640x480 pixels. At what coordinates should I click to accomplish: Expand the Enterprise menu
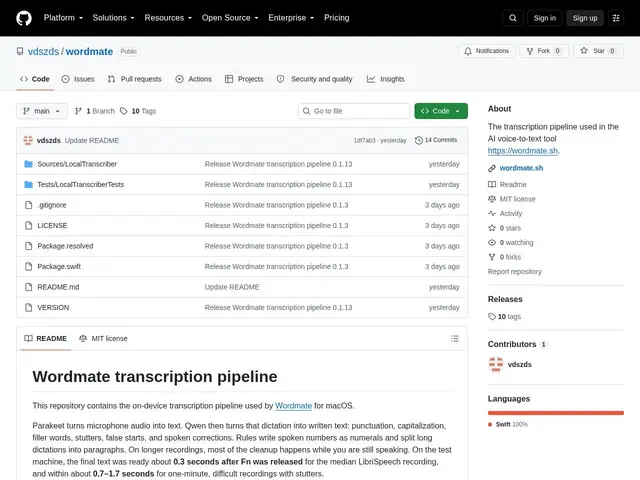click(291, 18)
